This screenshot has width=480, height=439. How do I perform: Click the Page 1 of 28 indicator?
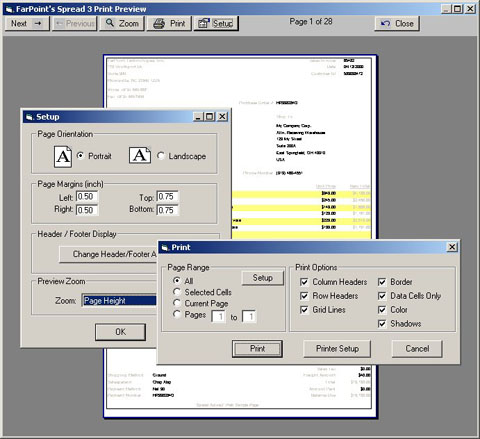click(x=311, y=22)
